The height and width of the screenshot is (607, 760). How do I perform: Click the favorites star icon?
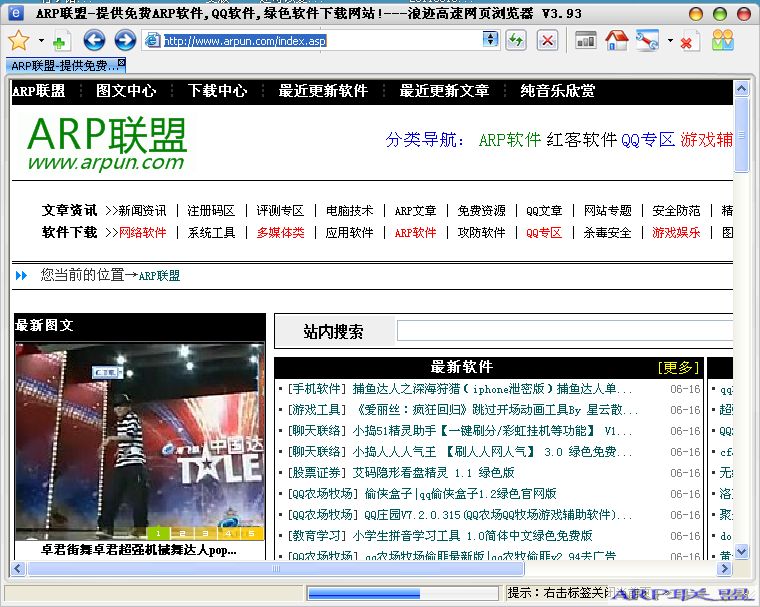(18, 40)
